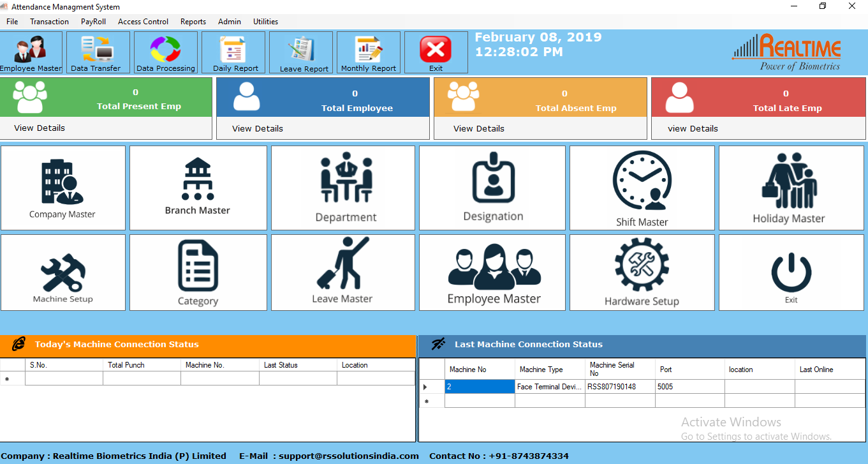Image resolution: width=868 pixels, height=464 pixels.
Task: Open the Access Control menu
Action: pyautogui.click(x=143, y=21)
